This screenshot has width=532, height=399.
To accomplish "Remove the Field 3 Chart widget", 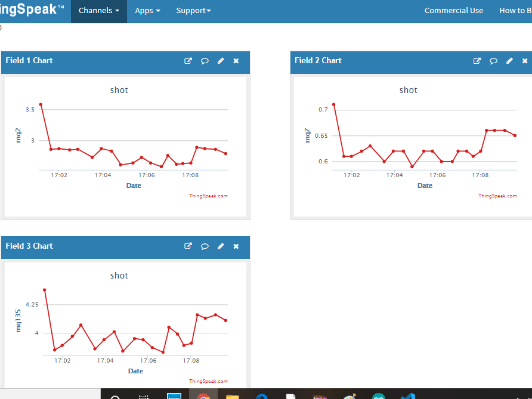I will tap(236, 246).
